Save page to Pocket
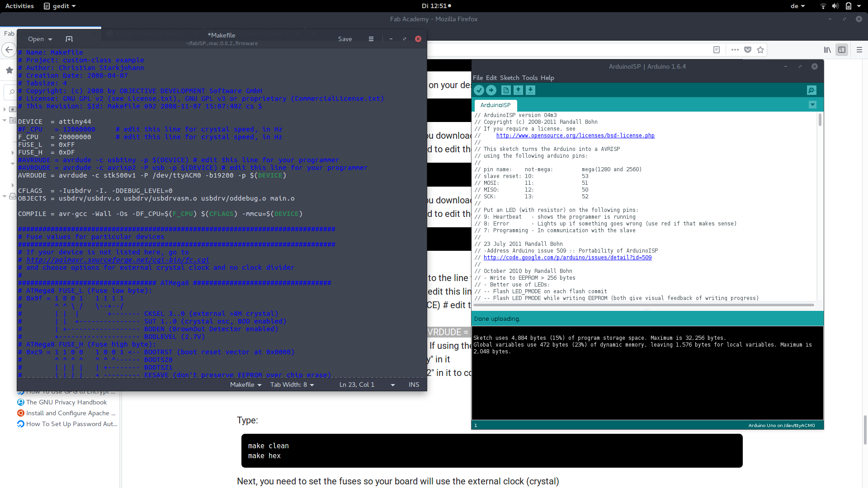 pyautogui.click(x=748, y=50)
